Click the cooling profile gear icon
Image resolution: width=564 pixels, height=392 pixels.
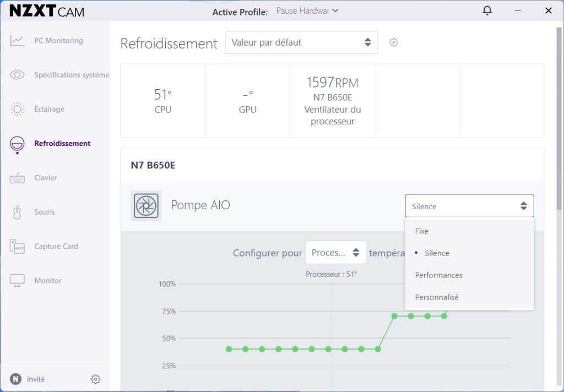click(x=394, y=42)
